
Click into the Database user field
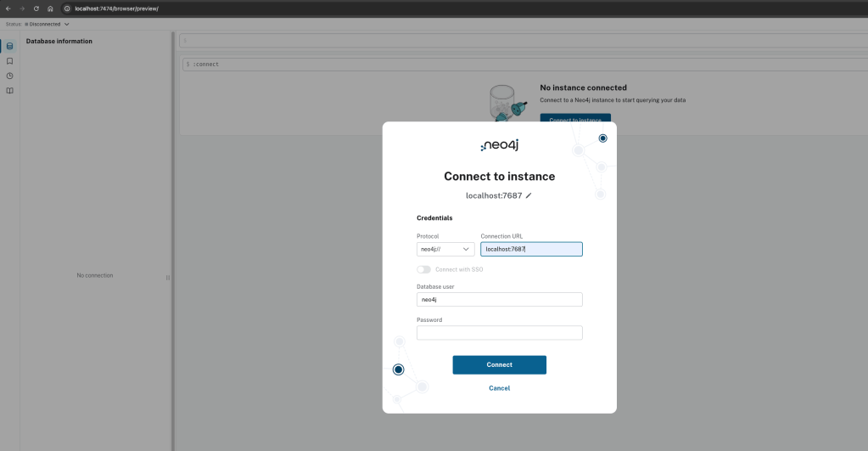point(499,300)
